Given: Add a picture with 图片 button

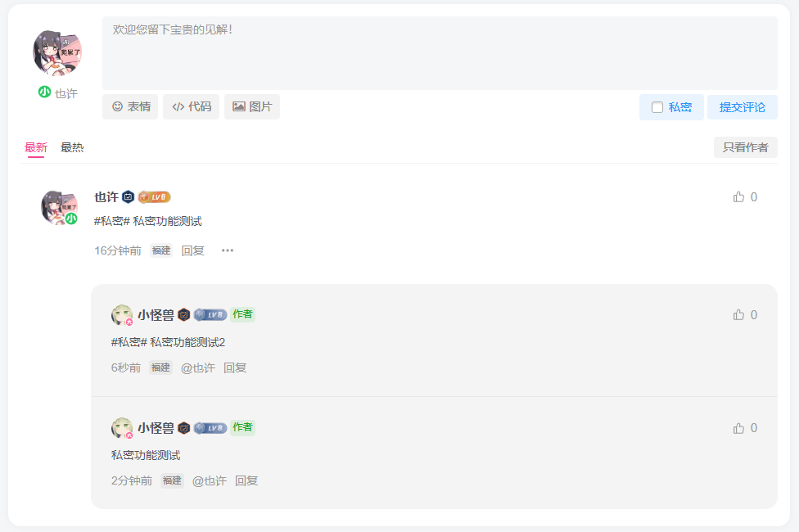Looking at the screenshot, I should coord(252,106).
